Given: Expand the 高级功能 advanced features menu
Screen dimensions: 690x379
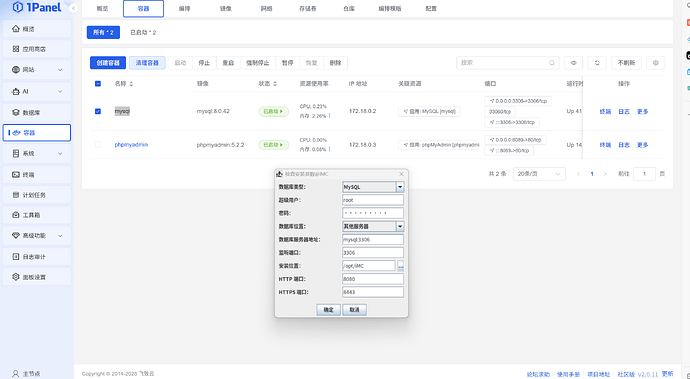Looking at the screenshot, I should pos(37,235).
